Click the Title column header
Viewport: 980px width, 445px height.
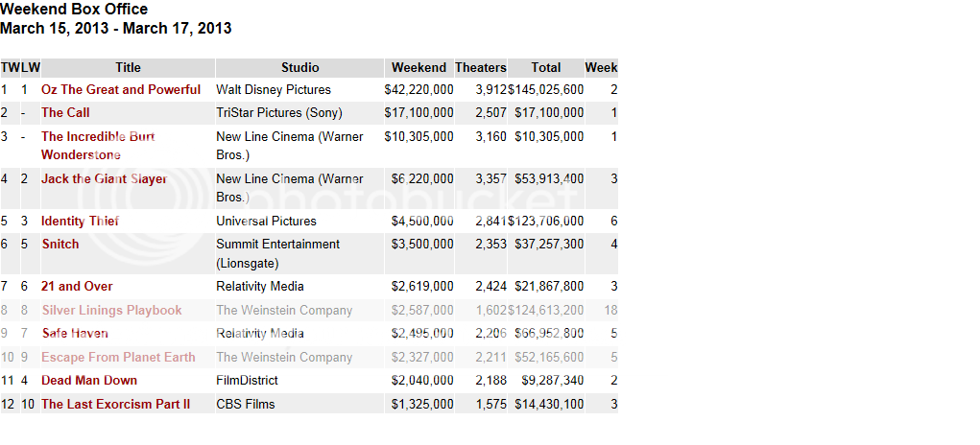pyautogui.click(x=128, y=68)
